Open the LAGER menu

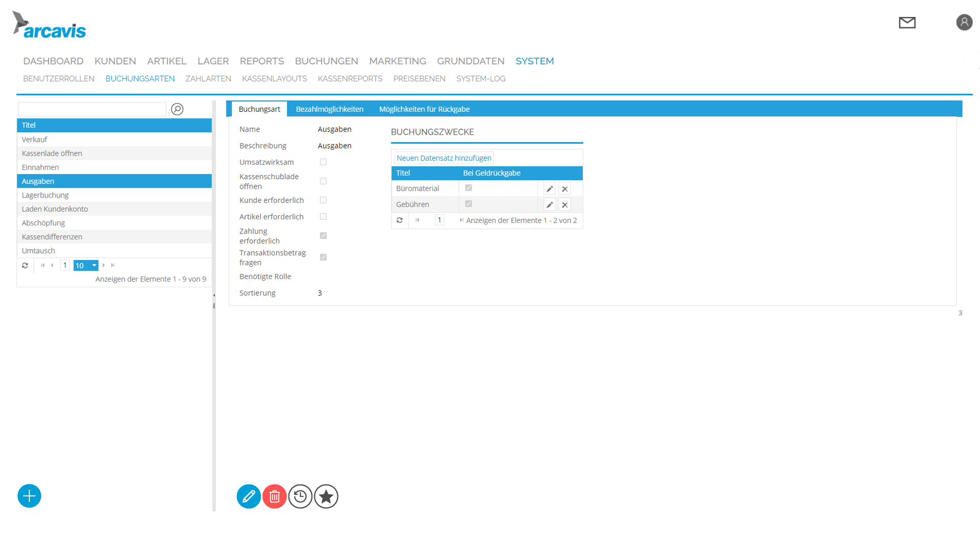[x=213, y=61]
